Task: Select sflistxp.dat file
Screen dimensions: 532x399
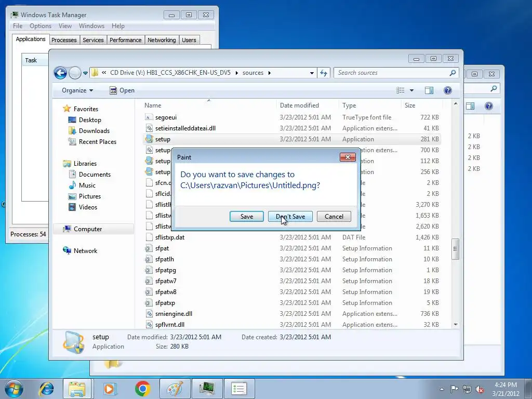Action: point(292,237)
